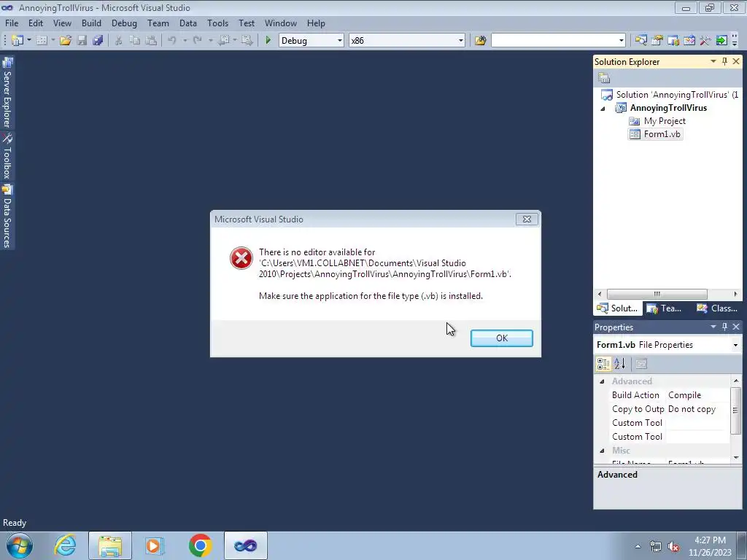Close the Properties panel
The width and height of the screenshot is (747, 560).
[x=736, y=327]
